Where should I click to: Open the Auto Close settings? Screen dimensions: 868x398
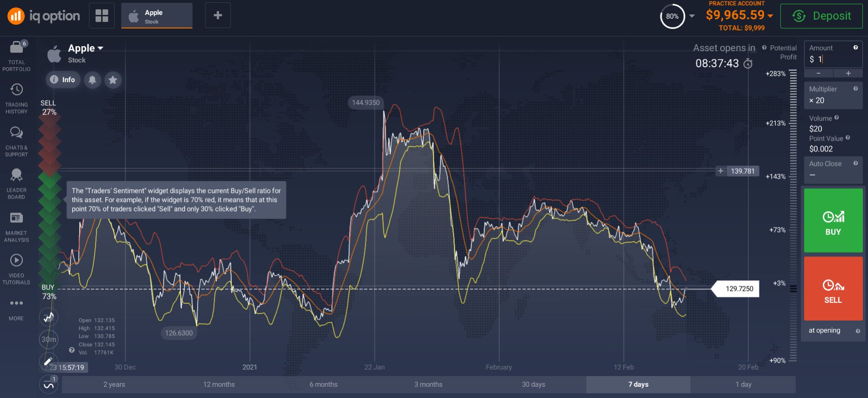click(x=833, y=170)
